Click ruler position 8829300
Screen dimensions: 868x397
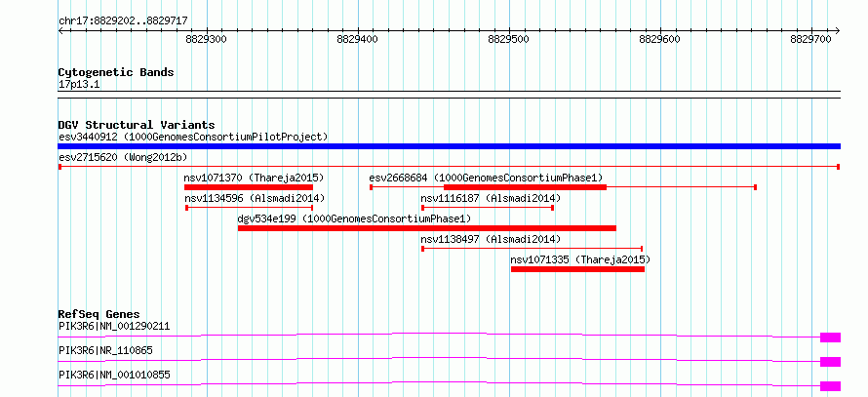point(207,39)
